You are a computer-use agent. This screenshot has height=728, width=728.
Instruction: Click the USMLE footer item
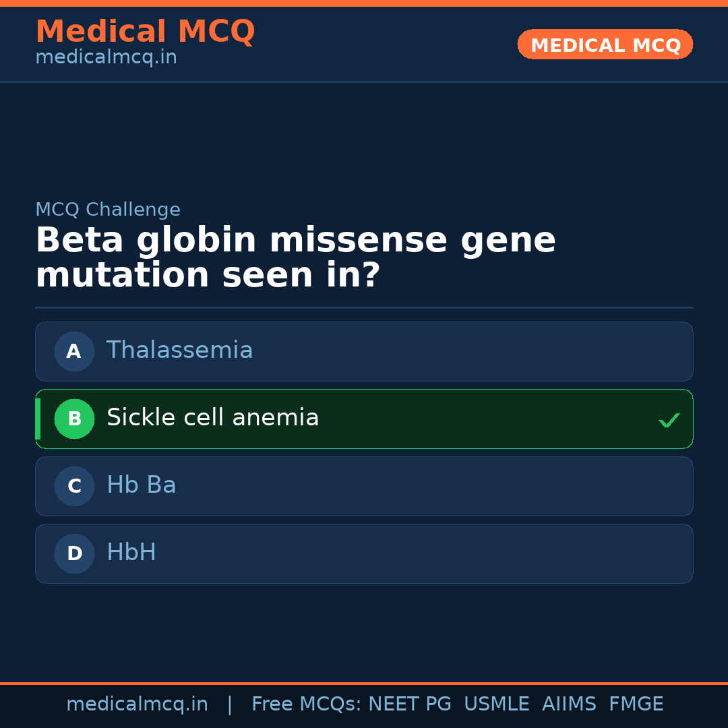[496, 704]
